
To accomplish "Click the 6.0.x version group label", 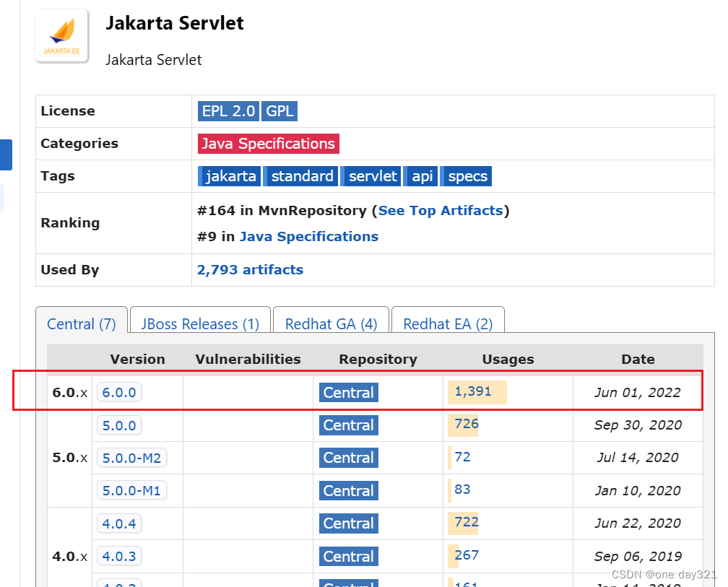I will coord(69,393).
